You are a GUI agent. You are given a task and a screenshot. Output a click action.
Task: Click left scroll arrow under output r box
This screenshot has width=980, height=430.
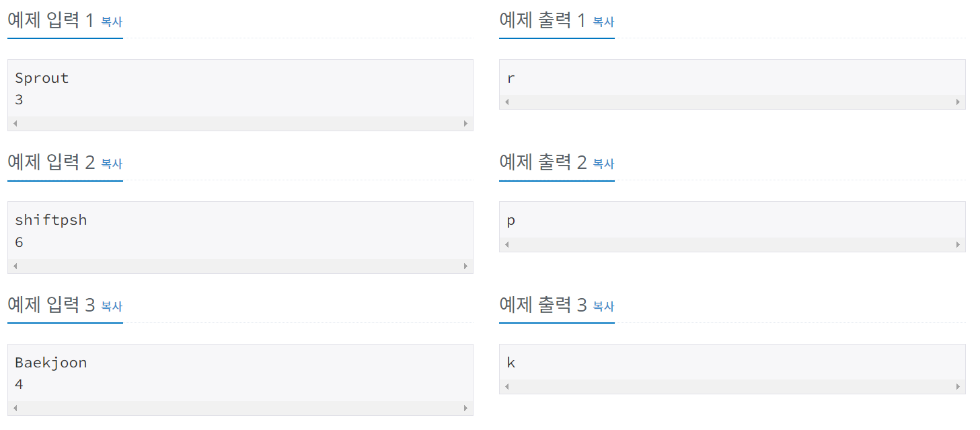pos(505,102)
